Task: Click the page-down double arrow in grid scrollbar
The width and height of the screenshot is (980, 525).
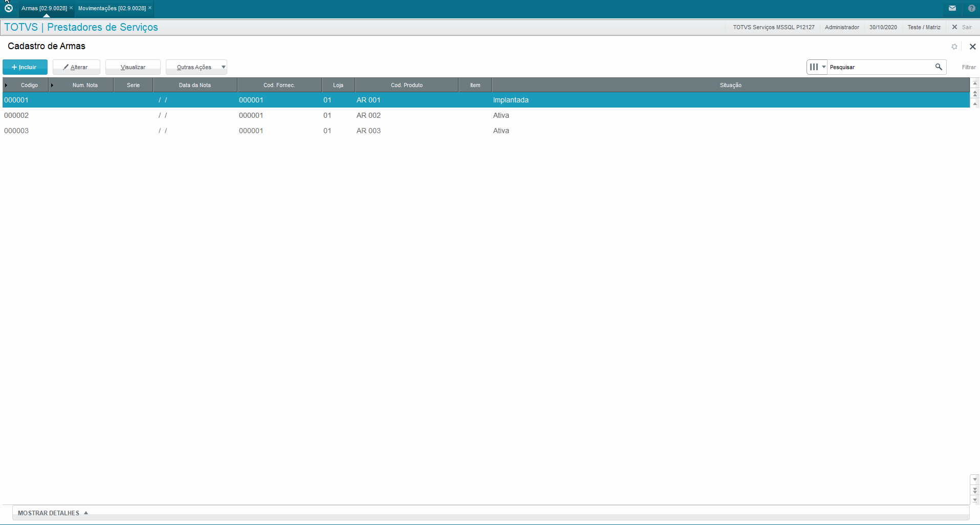Action: (x=975, y=490)
